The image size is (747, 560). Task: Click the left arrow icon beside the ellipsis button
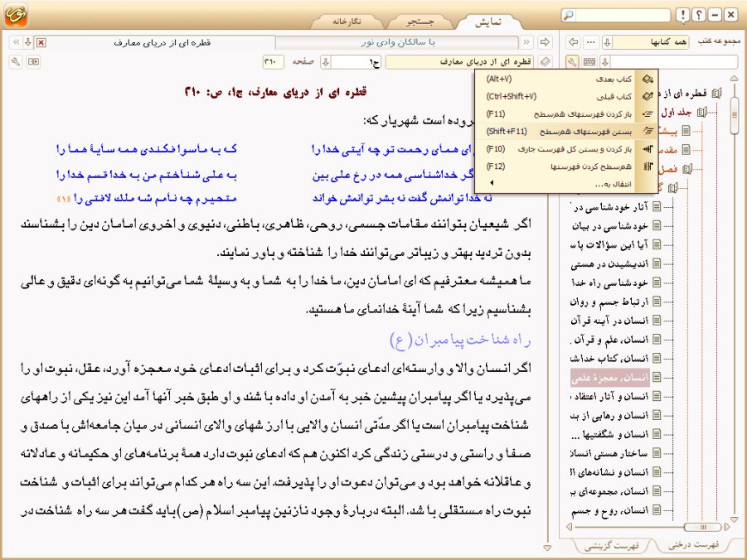573,42
